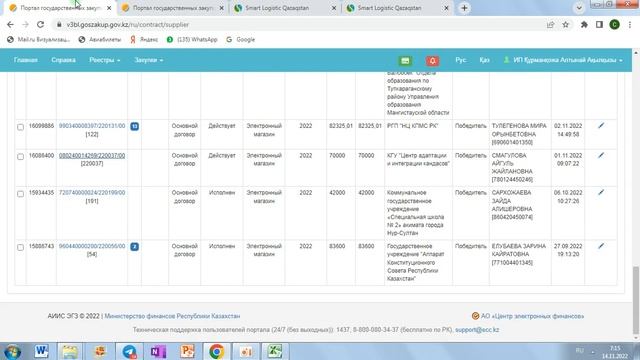The height and width of the screenshot is (360, 640).
Task: Click edit pencil for contract 16099886
Action: click(x=601, y=126)
